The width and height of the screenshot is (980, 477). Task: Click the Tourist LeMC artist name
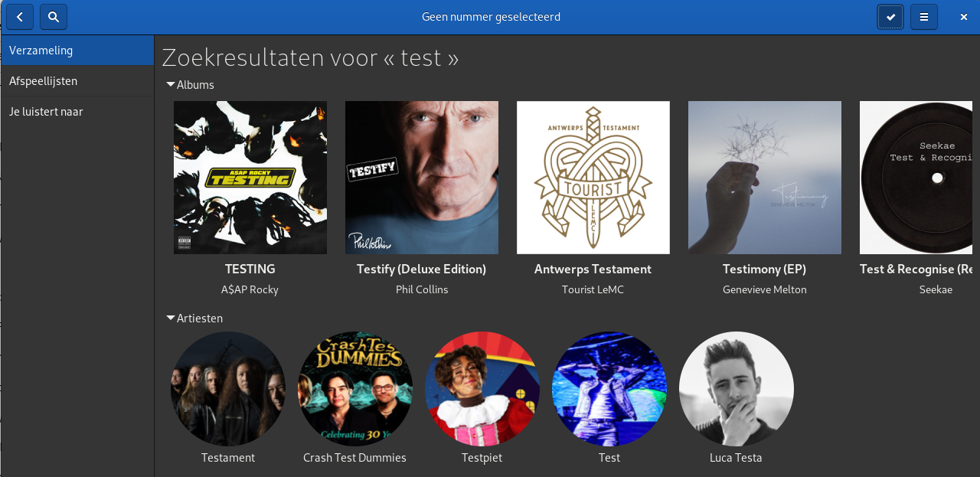tap(593, 289)
